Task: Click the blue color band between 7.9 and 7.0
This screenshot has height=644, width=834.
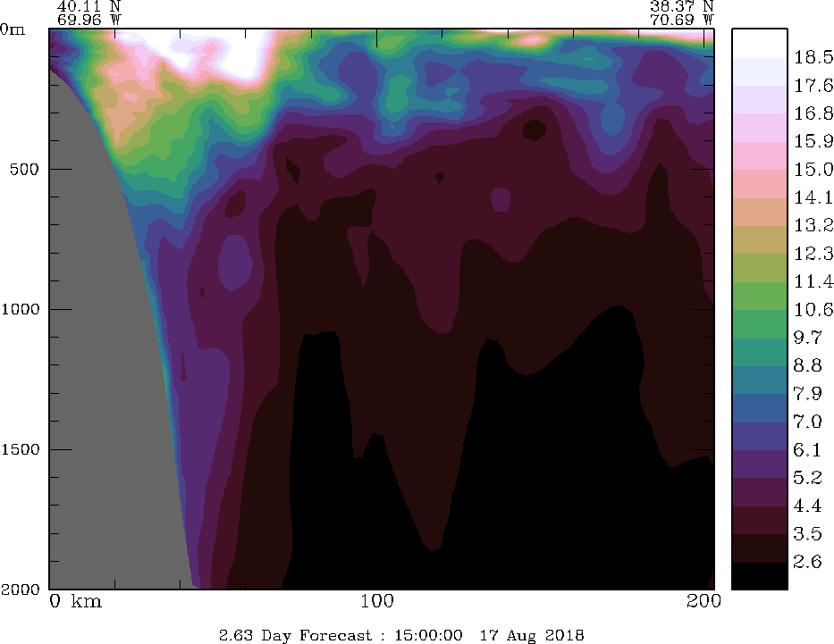Action: tap(760, 407)
